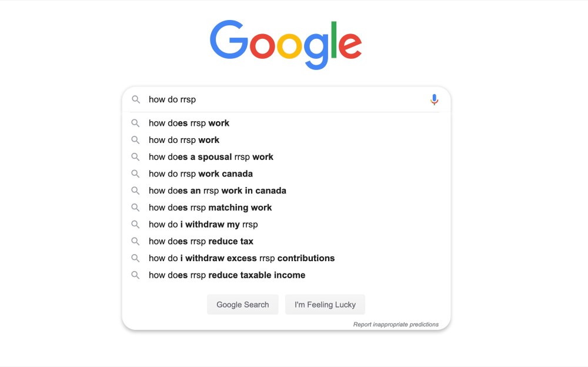Click magnifier icon beside 'how does rrsp matching work'
This screenshot has height=367, width=588.
[x=136, y=208]
